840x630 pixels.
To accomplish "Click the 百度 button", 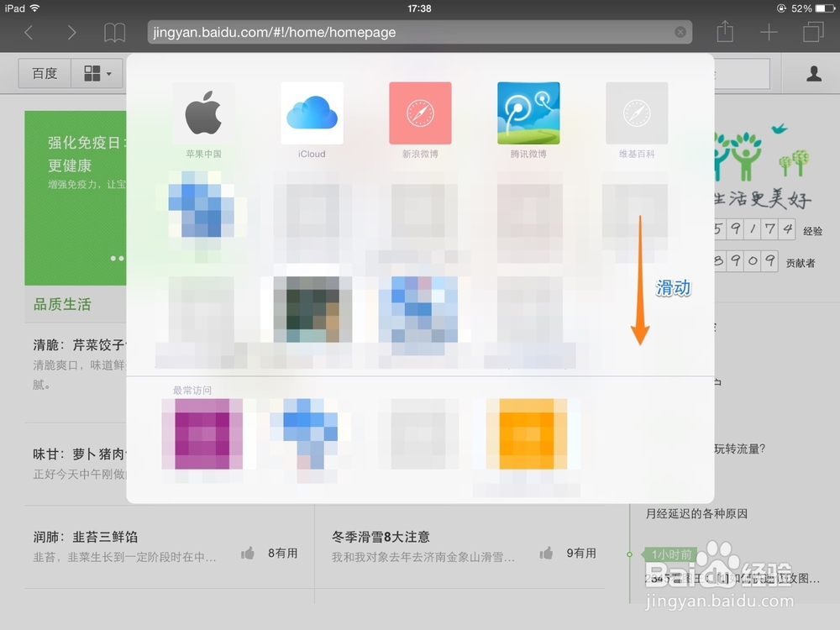I will pos(45,73).
